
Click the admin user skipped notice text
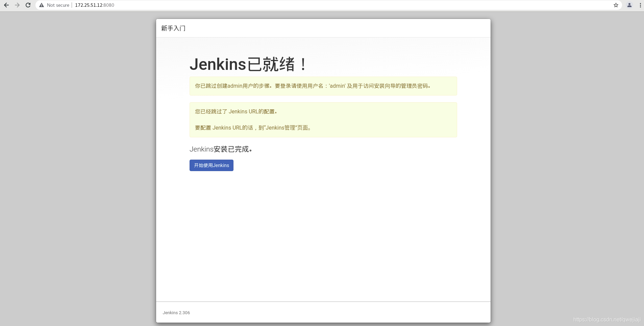pyautogui.click(x=313, y=86)
